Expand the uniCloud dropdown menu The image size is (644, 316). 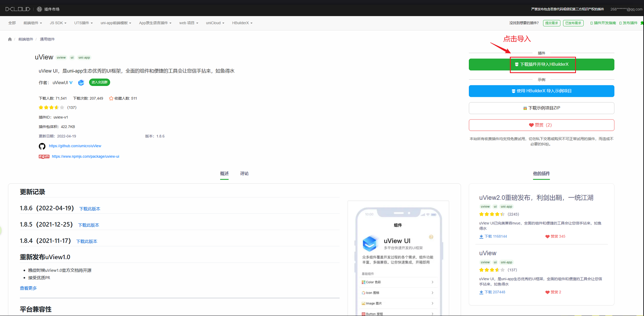[215, 23]
